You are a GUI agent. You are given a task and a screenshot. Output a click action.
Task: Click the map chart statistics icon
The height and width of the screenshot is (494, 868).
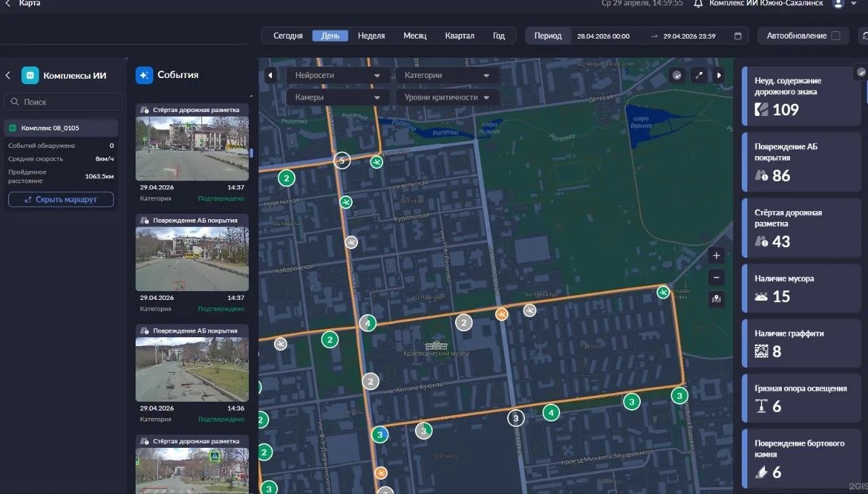[676, 75]
